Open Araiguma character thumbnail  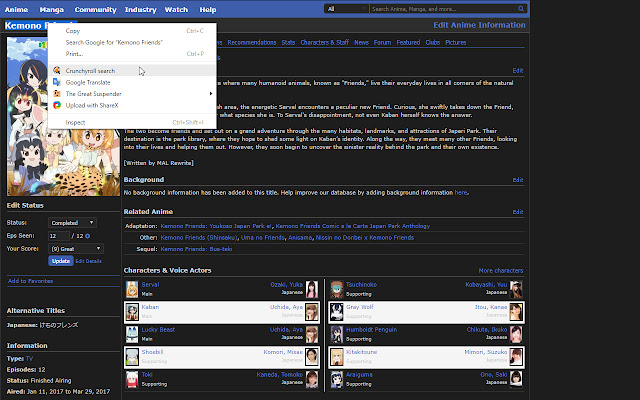(x=337, y=379)
